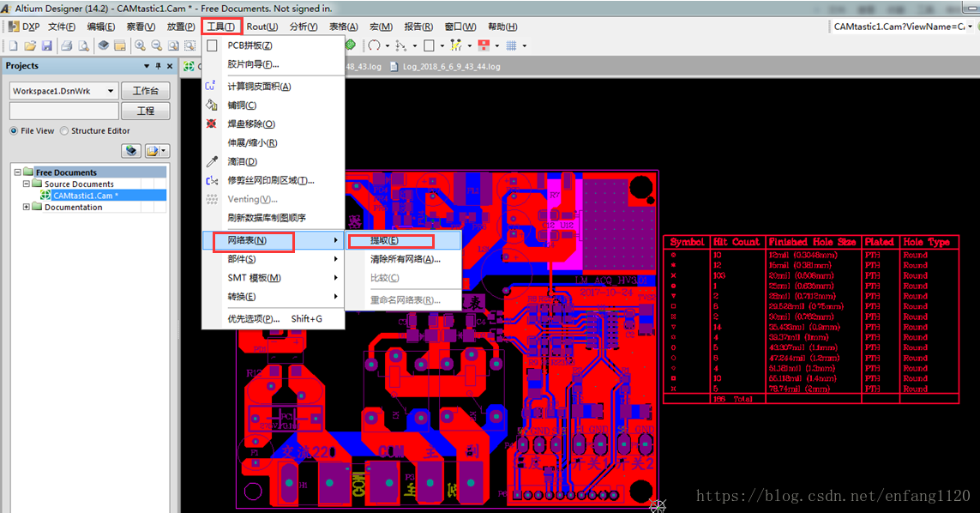The width and height of the screenshot is (980, 513).
Task: Click the 工作台 button
Action: click(146, 91)
